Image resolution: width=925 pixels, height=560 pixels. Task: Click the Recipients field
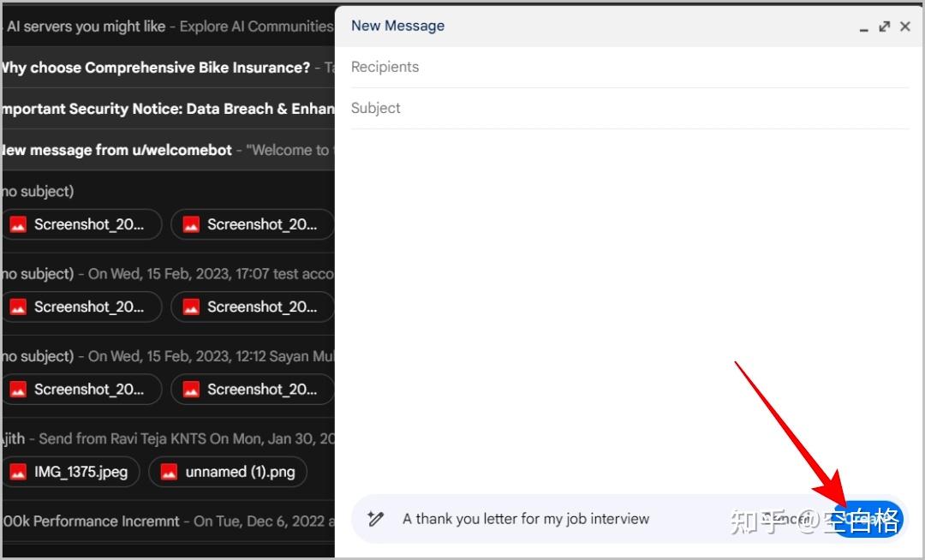point(630,67)
